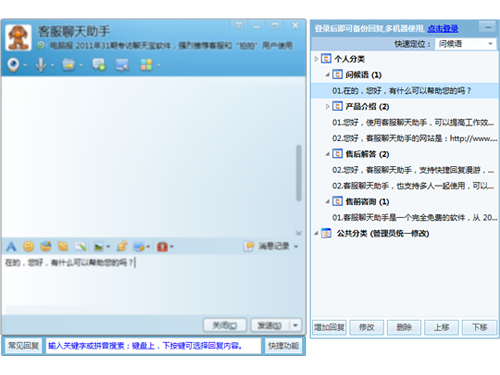
Task: Start a video call with webcam icon
Action: (x=13, y=65)
